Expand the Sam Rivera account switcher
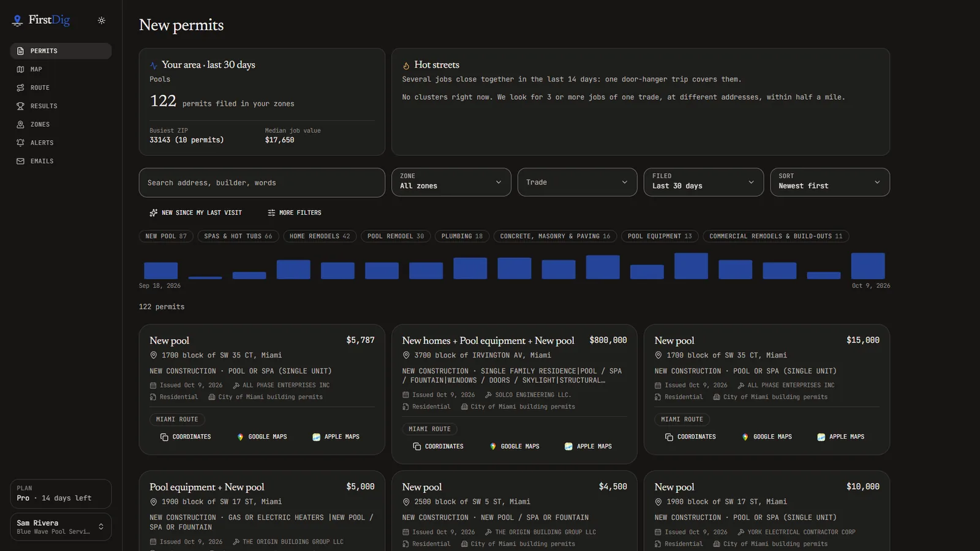980x551 pixels. (x=61, y=527)
